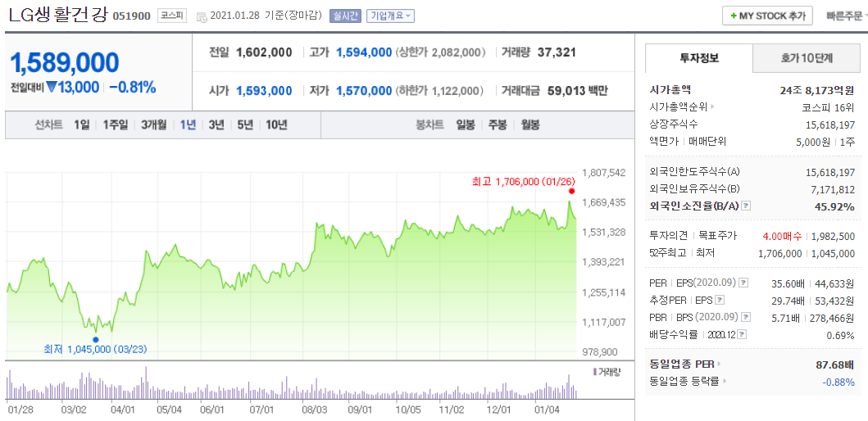Click arrow icon next to 동일업종 PER
This screenshot has width=868, height=421.
point(719,364)
